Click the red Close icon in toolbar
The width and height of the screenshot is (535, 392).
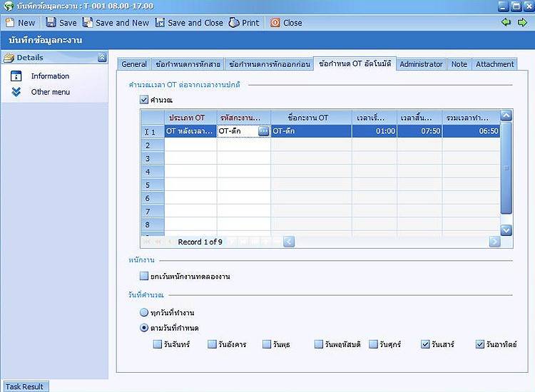[275, 23]
